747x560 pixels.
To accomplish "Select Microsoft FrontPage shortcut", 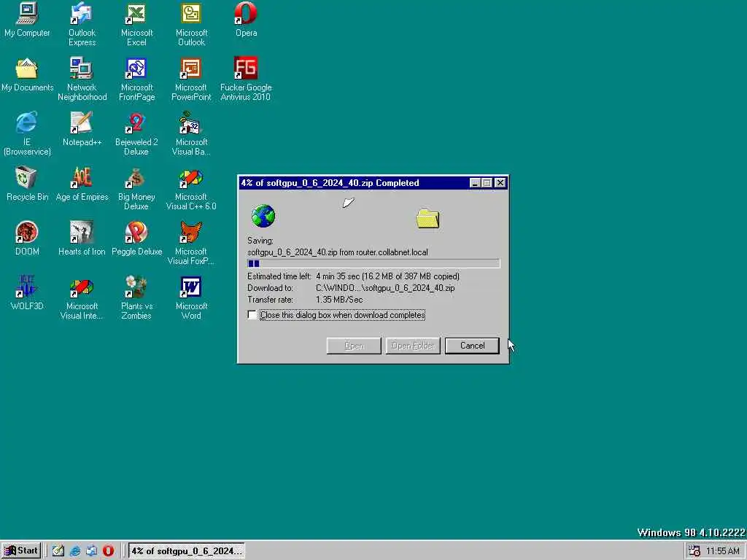I will 136,79.
